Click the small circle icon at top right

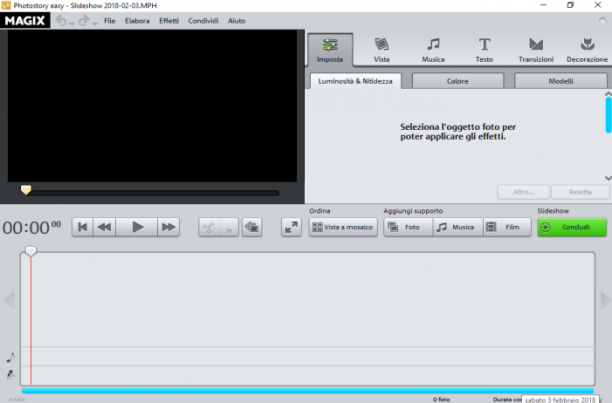[x=603, y=21]
